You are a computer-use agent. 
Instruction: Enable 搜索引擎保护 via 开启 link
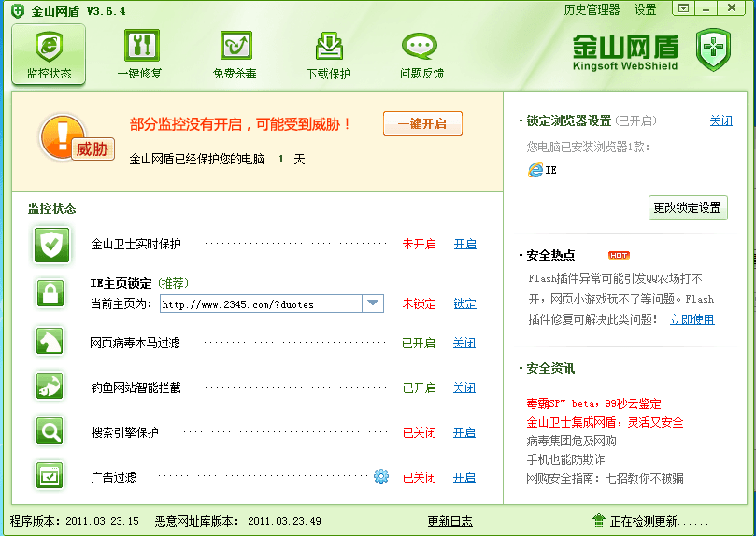pos(464,432)
